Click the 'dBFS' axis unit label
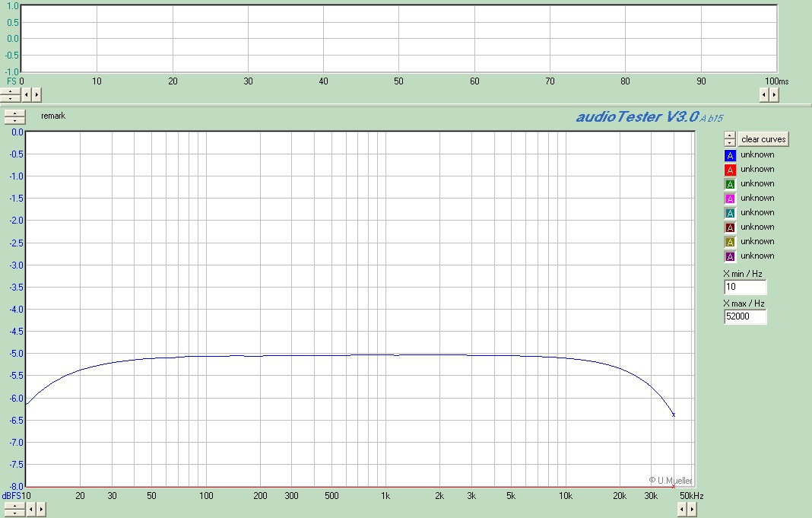Screen dimensions: 812x518 point(11,496)
